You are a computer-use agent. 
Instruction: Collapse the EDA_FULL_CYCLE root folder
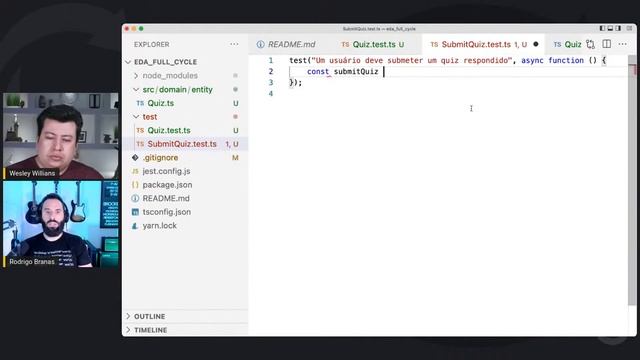coord(128,62)
